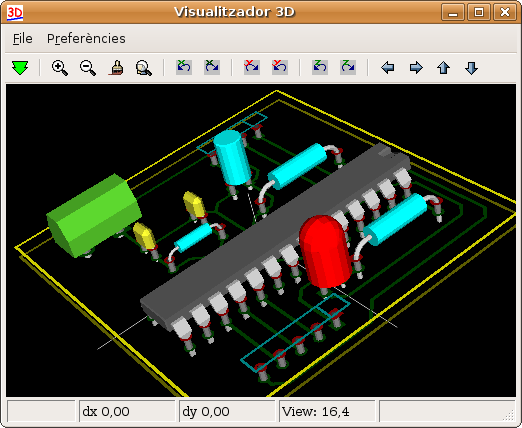
Task: Move view left with the left arrow
Action: coord(387,68)
